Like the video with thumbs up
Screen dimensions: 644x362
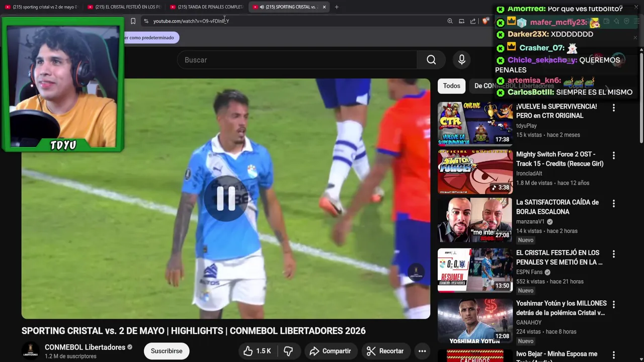tap(257, 351)
